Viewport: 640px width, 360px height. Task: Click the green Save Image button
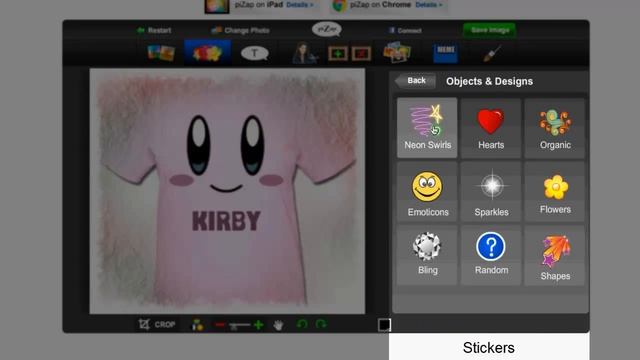tap(489, 30)
